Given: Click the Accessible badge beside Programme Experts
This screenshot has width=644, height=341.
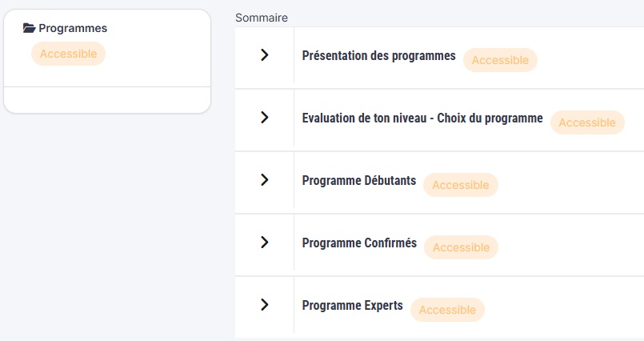Looking at the screenshot, I should pyautogui.click(x=447, y=310).
